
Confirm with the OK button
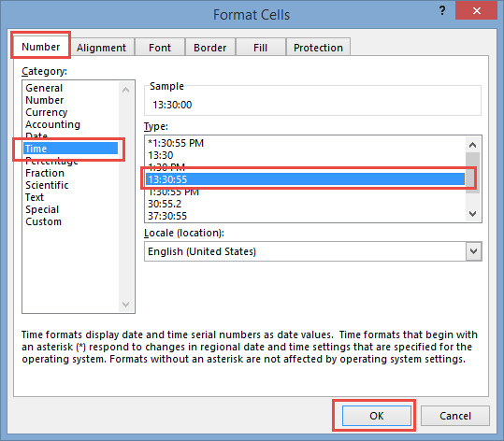[377, 416]
